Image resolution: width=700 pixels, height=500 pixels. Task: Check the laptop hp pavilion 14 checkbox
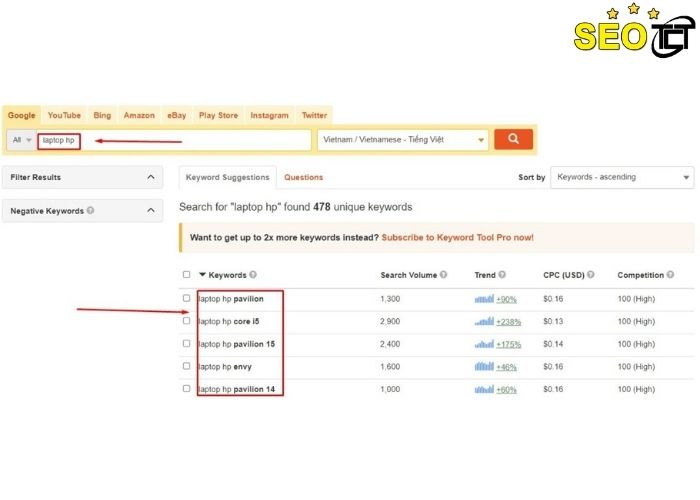pos(187,388)
